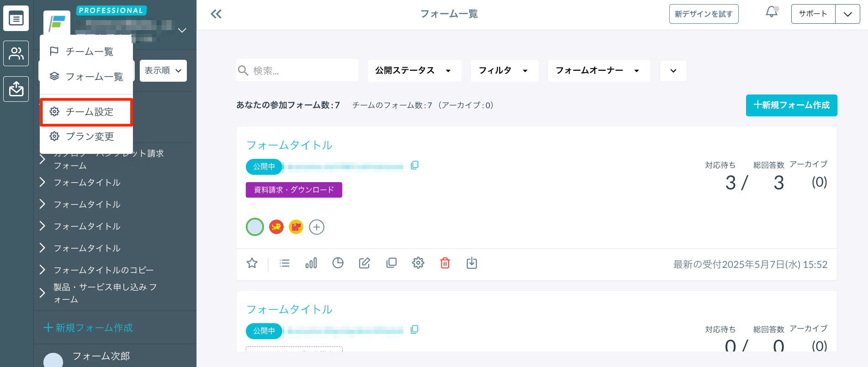
Task: Expand the フィルタ dropdown
Action: click(x=504, y=71)
